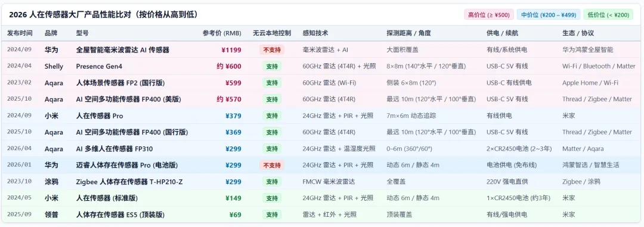The image size is (644, 227).
Task: Select the FP400 (美版) model name
Action: pyautogui.click(x=129, y=99)
